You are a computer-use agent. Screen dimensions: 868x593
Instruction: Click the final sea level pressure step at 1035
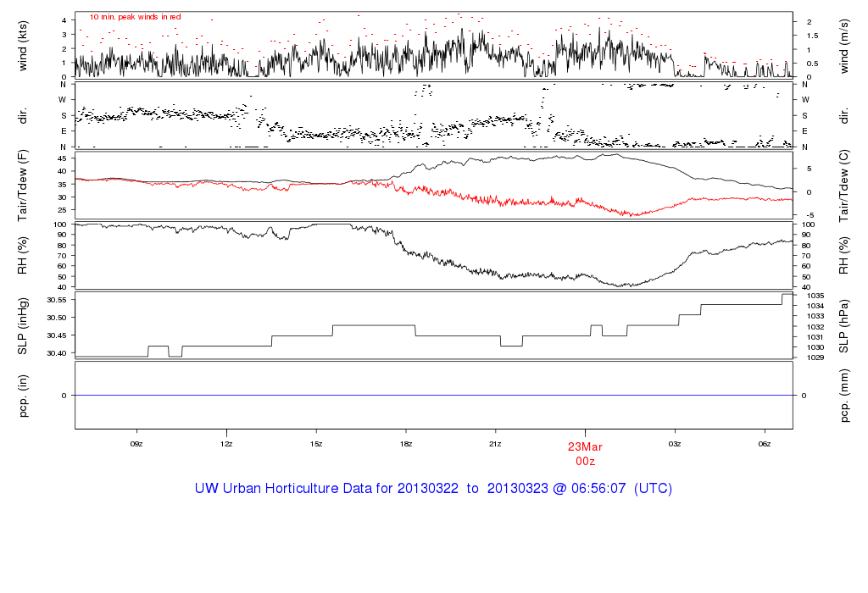(x=787, y=294)
